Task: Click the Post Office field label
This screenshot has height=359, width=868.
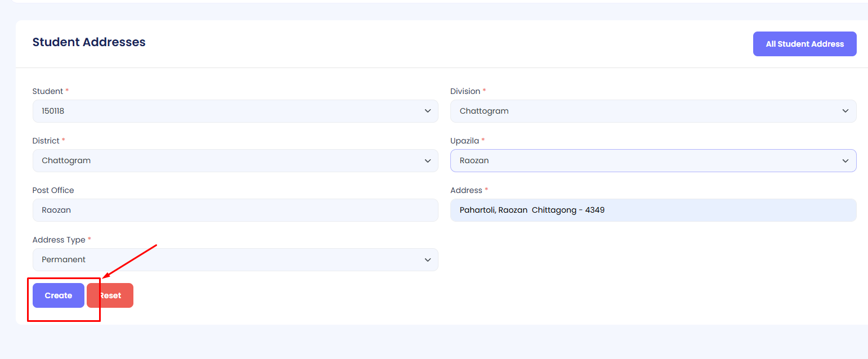Action: click(x=53, y=190)
